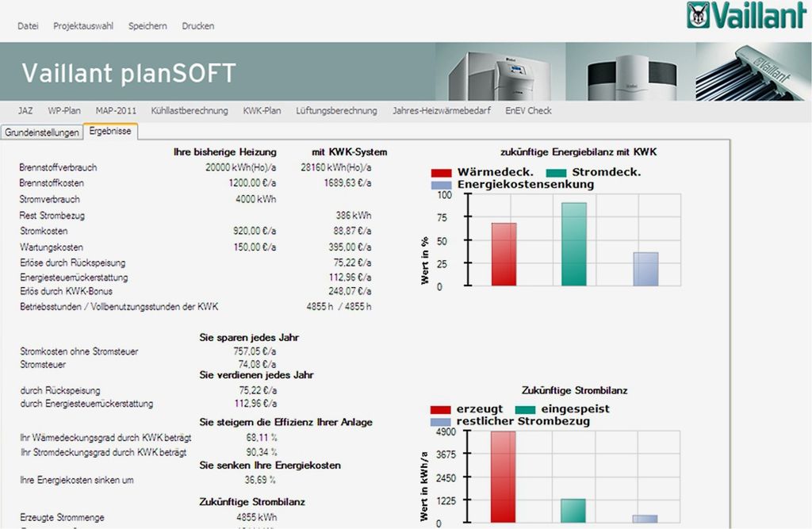Screen dimensions: 812x529
Task: Click the 'Sie sparen jedes Jahr' heading
Action: coord(249,338)
